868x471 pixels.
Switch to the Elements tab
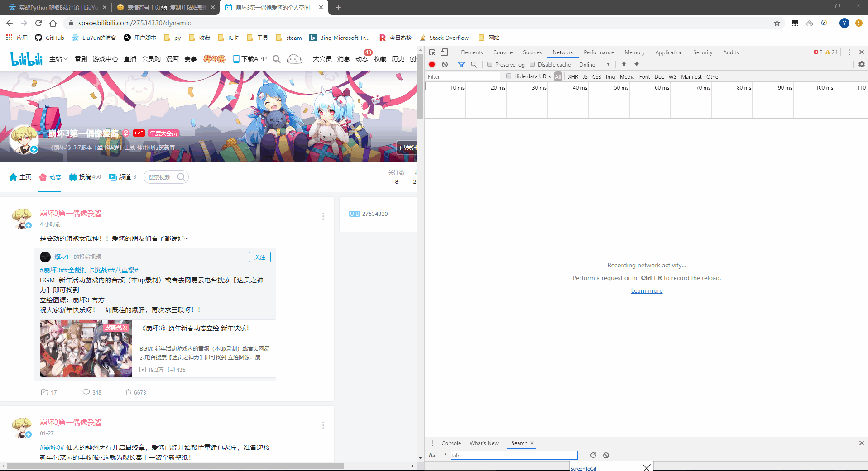click(x=472, y=52)
